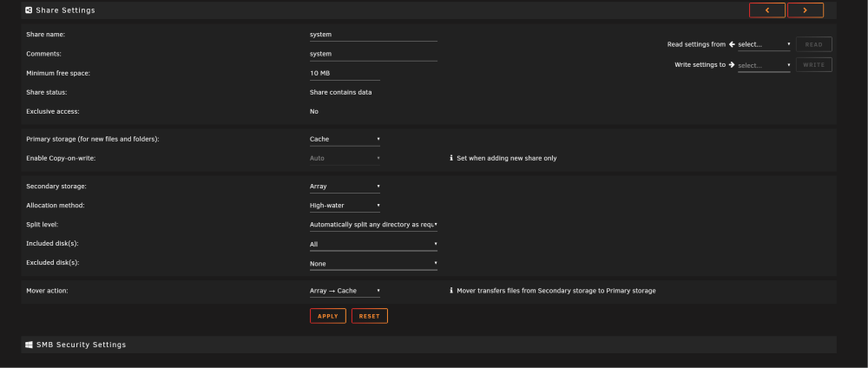Click the 'Share status:' label
The image size is (868, 368).
(47, 92)
